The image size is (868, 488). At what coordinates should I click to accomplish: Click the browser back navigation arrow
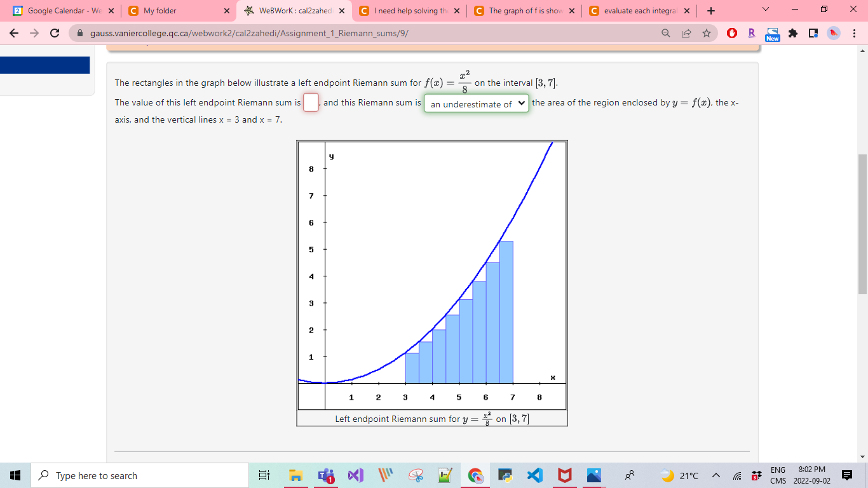coord(14,32)
